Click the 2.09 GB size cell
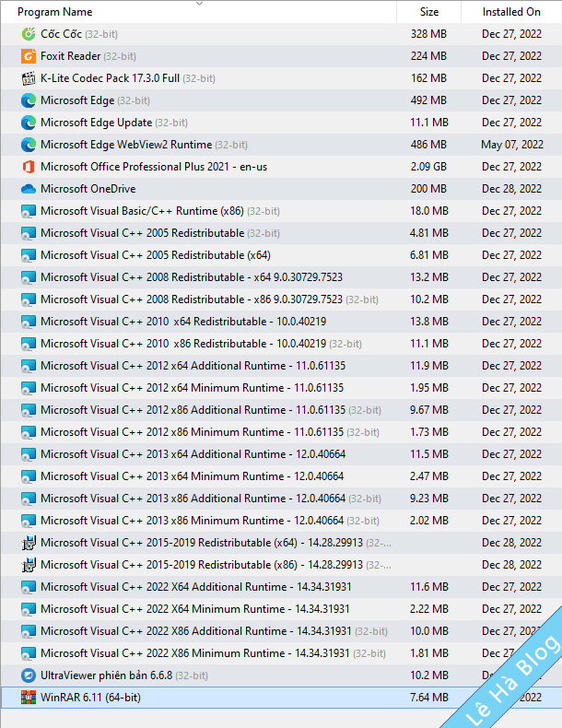 pyautogui.click(x=428, y=167)
